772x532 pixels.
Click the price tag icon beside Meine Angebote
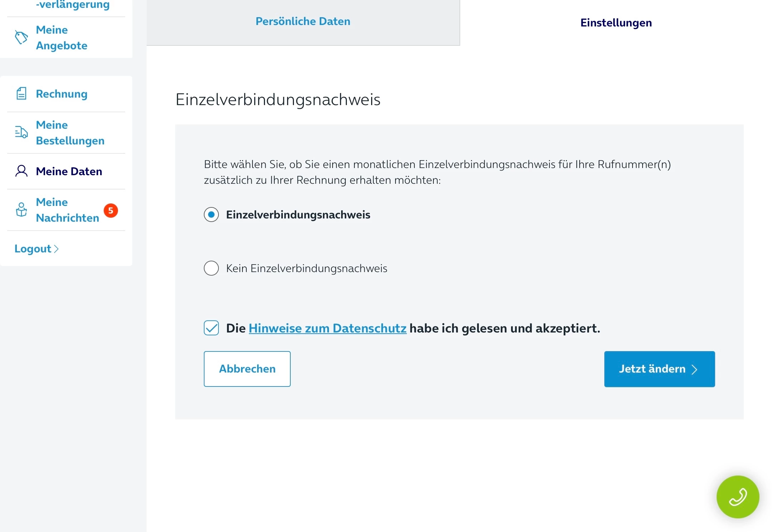click(x=21, y=38)
